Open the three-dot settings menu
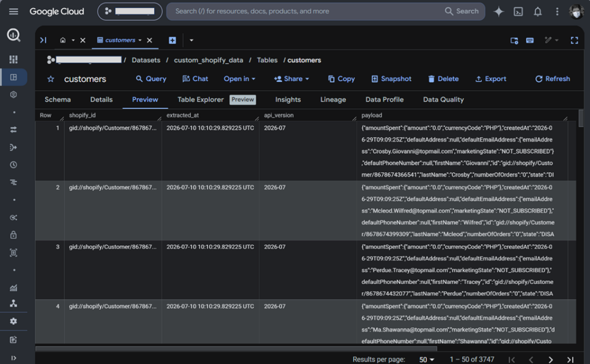The image size is (590, 364). coord(557,12)
